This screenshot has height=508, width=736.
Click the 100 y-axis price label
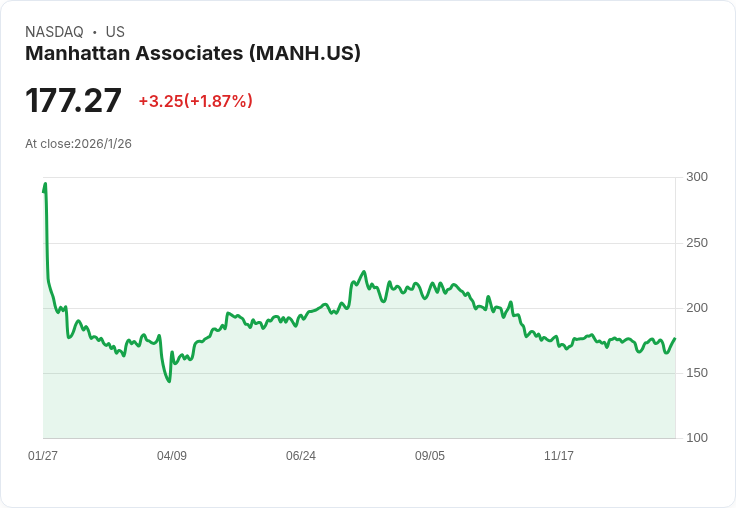click(697, 438)
